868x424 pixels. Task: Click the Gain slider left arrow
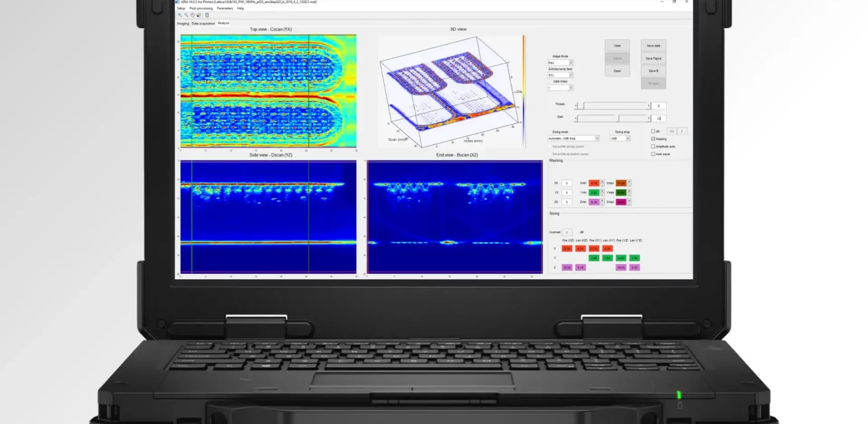point(576,118)
